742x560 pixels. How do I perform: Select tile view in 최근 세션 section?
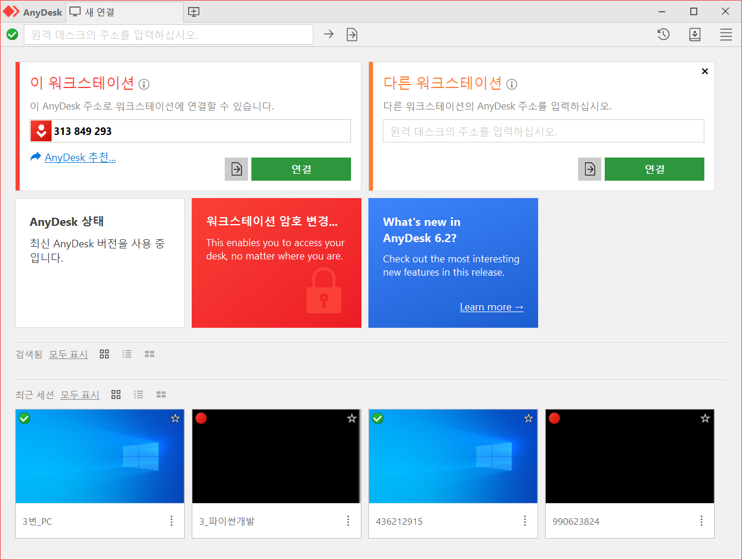click(116, 394)
